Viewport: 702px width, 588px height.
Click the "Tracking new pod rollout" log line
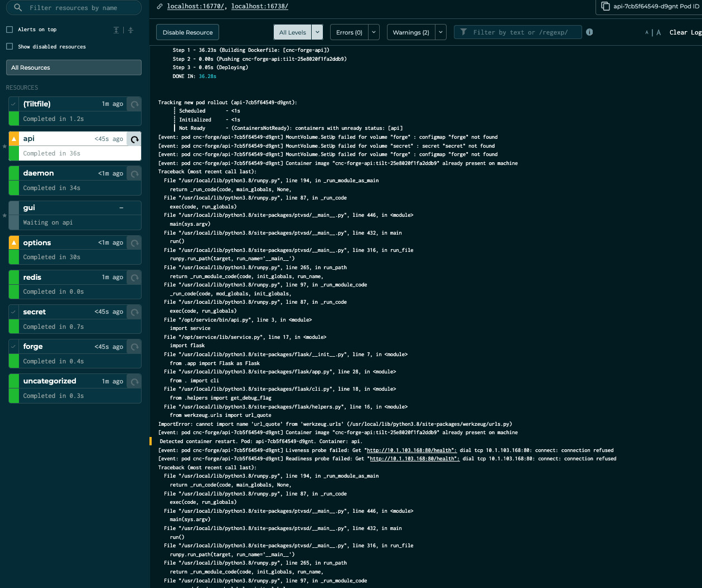tap(227, 103)
